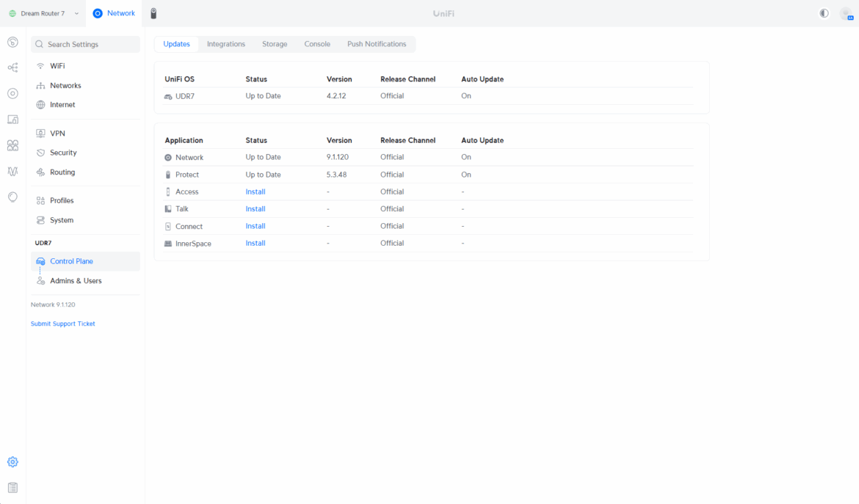859x504 pixels.
Task: Open the user account avatar
Action: tap(846, 14)
